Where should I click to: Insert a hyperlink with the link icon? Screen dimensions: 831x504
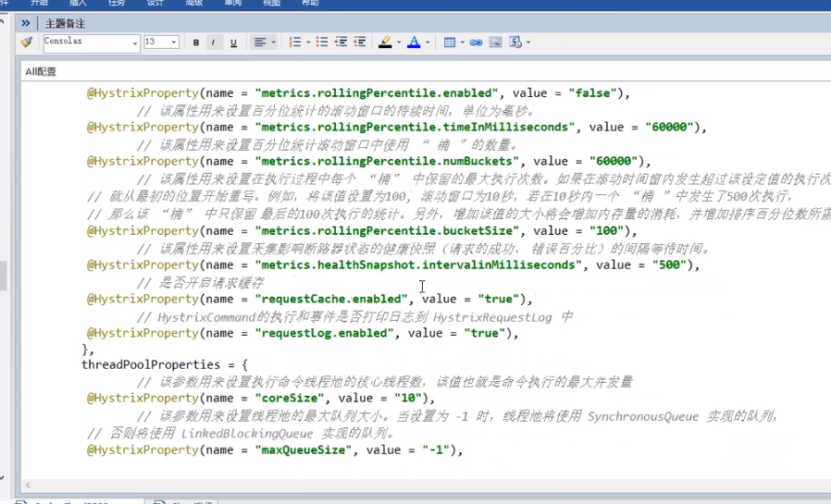coord(476,43)
